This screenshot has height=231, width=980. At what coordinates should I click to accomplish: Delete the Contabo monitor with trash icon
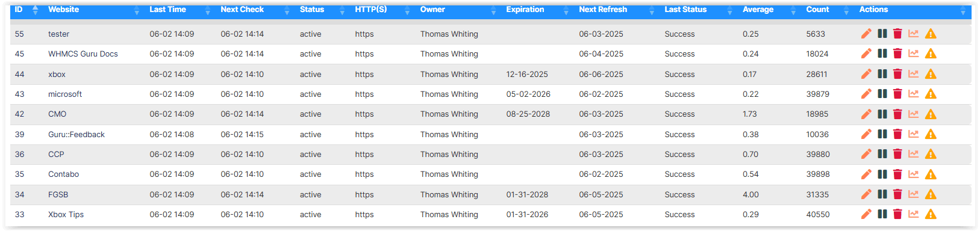897,174
